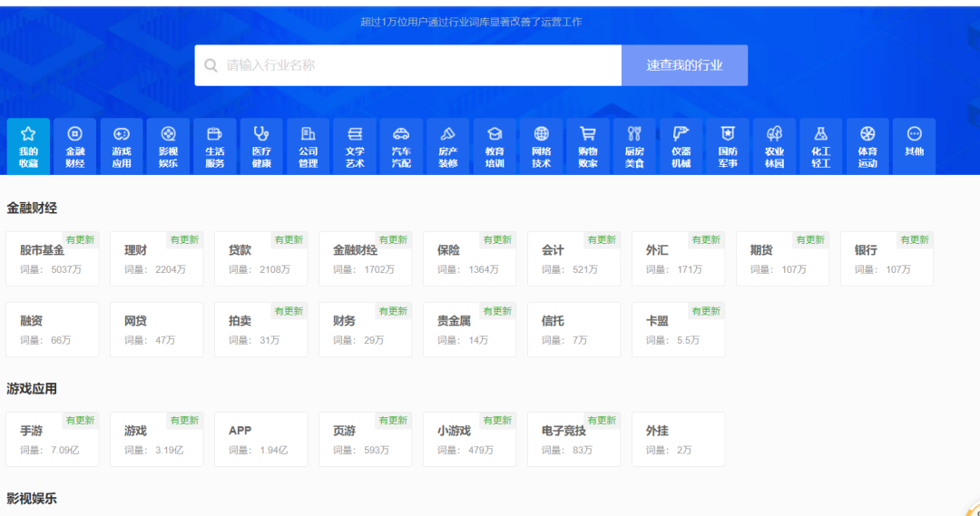
Task: Open the 页游 industry card
Action: (x=366, y=439)
